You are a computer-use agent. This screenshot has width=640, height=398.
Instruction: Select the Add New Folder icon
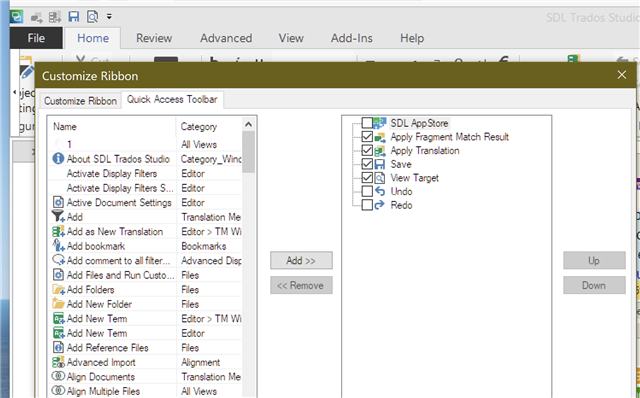(x=58, y=303)
